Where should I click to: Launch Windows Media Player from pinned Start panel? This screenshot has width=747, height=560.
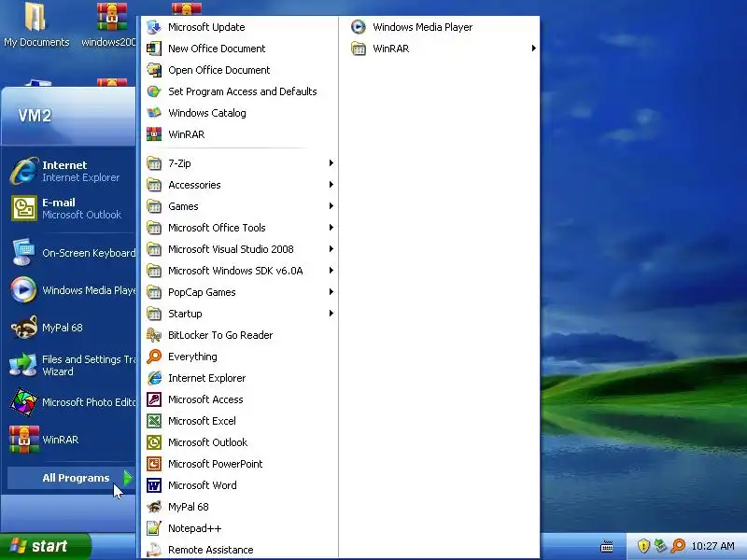tap(72, 290)
